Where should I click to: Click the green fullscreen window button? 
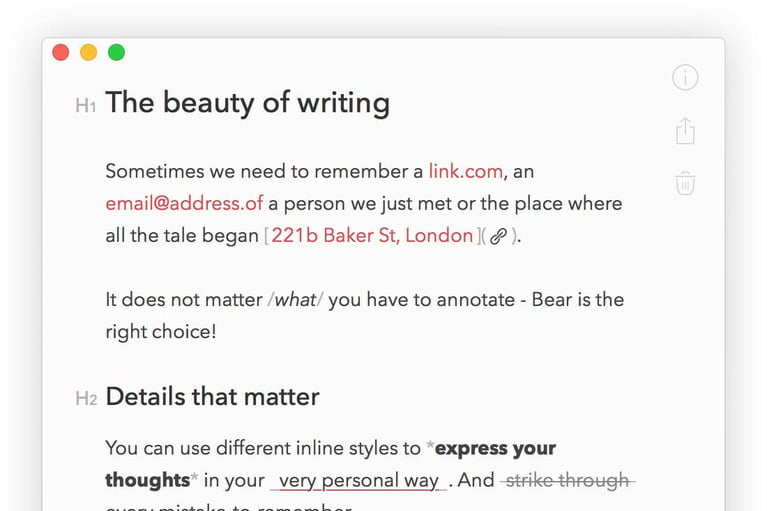tap(116, 52)
